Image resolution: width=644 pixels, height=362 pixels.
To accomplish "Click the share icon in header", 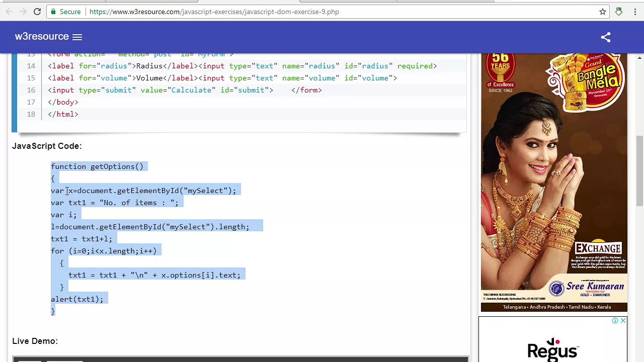I will point(606,37).
